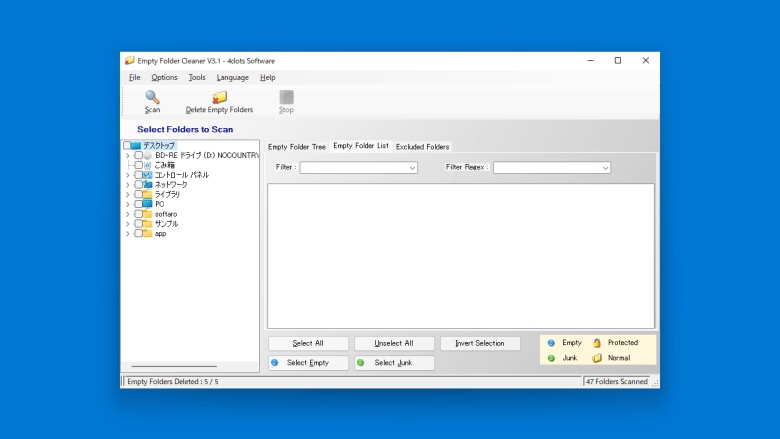Viewport: 780px width, 439px height.
Task: Expand the softaro tree node
Action: click(128, 214)
